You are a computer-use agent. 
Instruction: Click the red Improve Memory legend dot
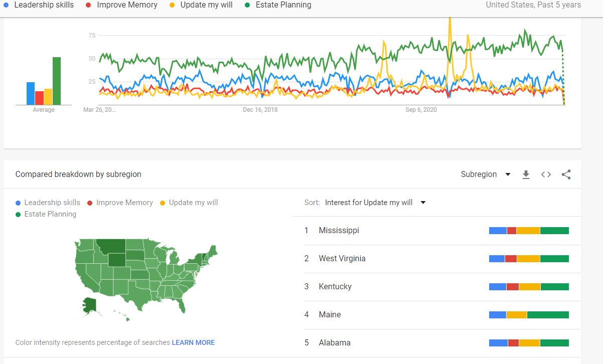(90, 203)
